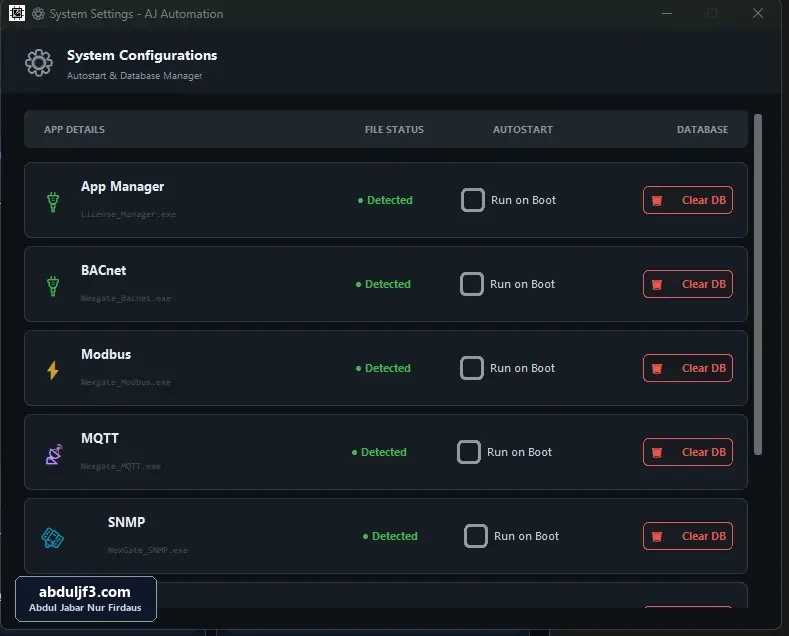Screen dimensions: 789x636
Task: Close the System Settings window
Action: 758,13
